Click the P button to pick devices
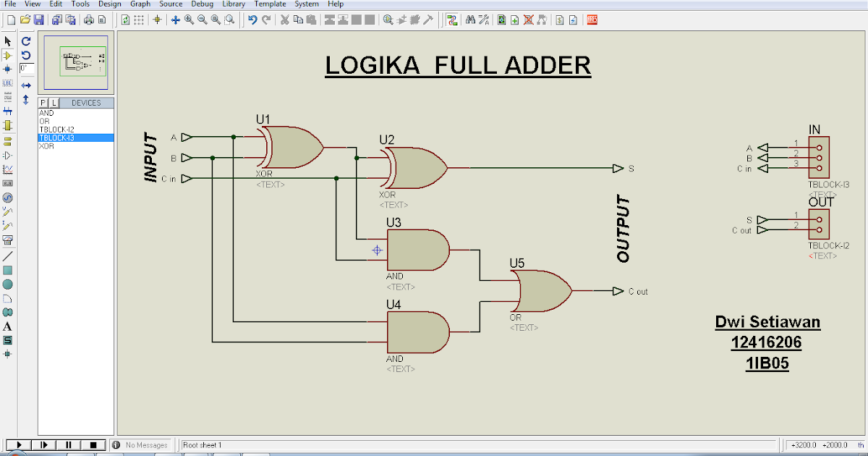 [43, 103]
